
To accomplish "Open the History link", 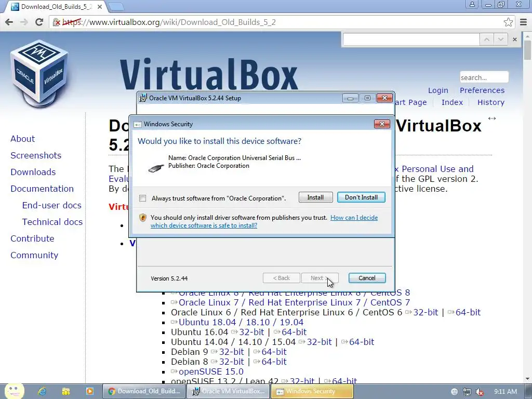I will tap(491, 102).
